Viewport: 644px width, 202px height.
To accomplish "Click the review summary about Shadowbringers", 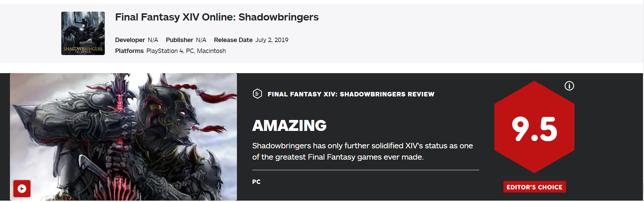I will pyautogui.click(x=362, y=151).
